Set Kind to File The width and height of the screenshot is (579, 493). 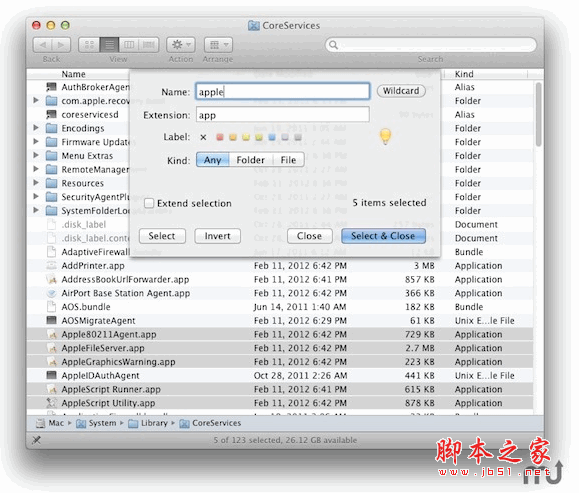tap(288, 160)
